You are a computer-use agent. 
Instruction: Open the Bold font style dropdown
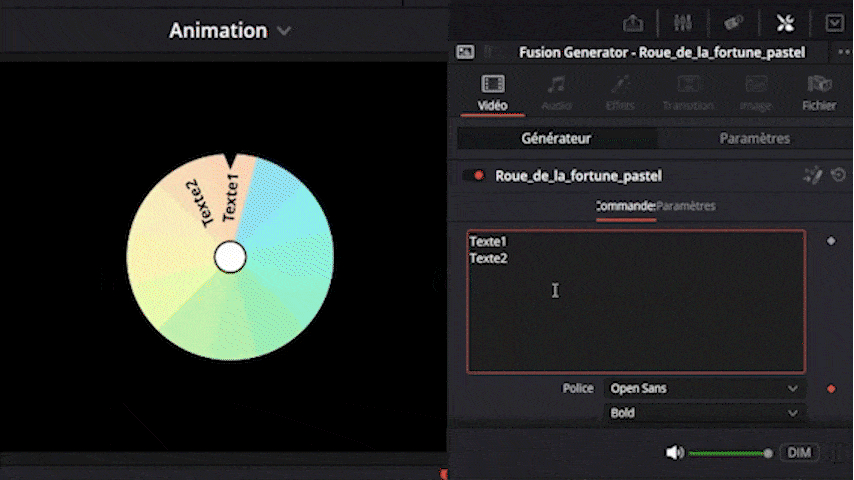pos(704,413)
